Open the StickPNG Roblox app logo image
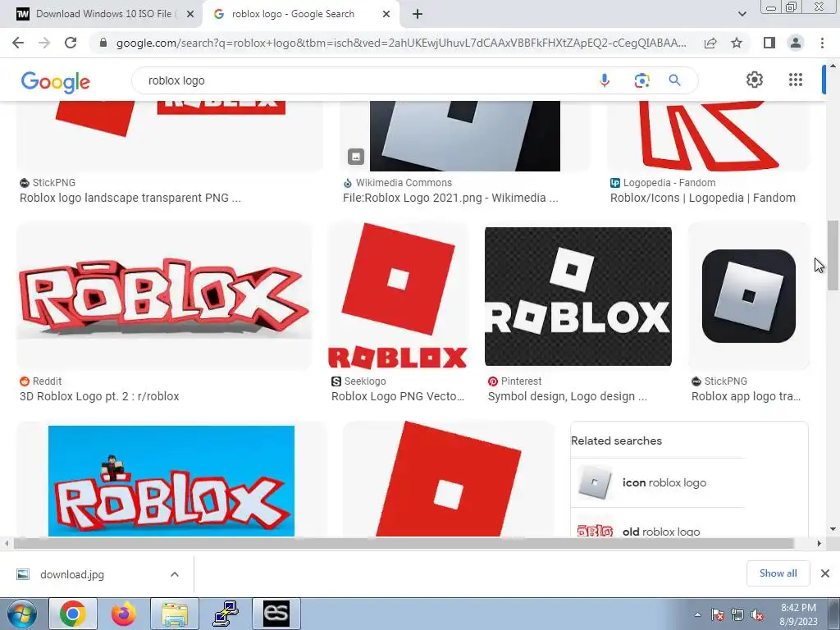 pos(748,295)
